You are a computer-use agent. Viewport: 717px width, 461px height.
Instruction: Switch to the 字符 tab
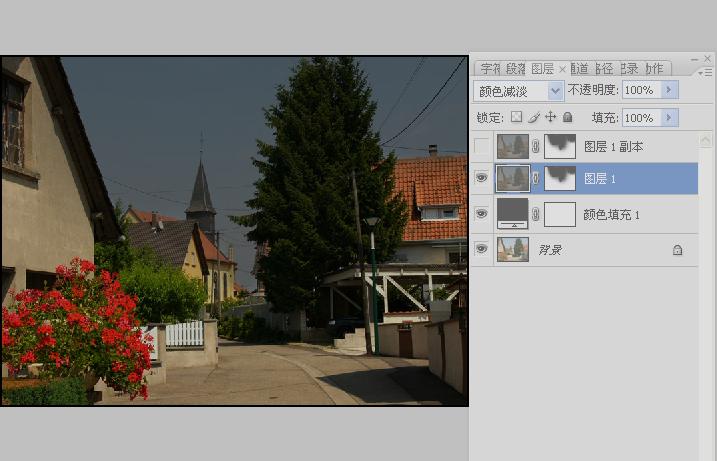(490, 69)
